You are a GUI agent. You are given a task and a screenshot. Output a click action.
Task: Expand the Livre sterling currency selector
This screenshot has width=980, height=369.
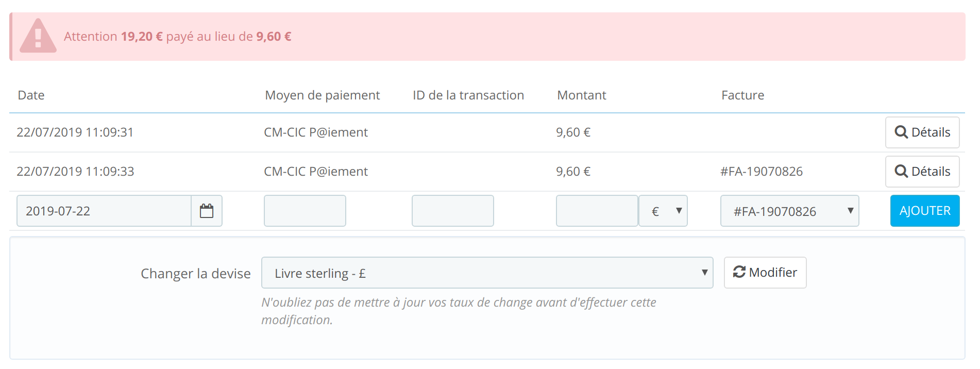[x=487, y=273]
